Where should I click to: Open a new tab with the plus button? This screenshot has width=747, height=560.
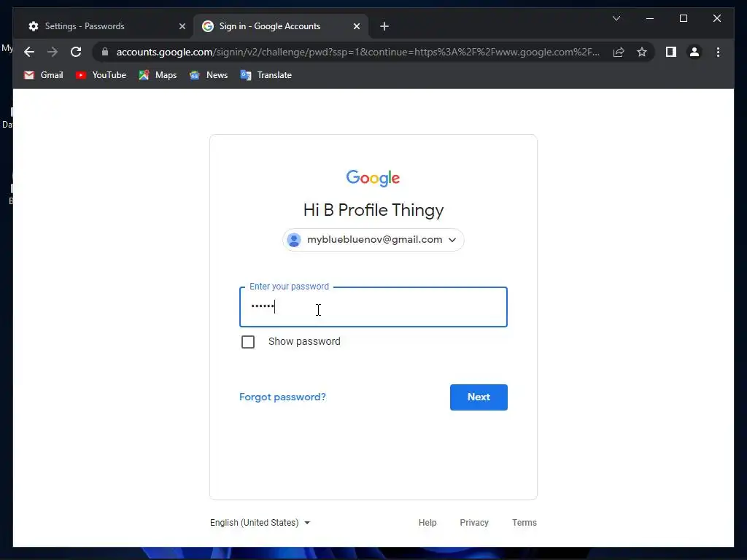(x=384, y=26)
